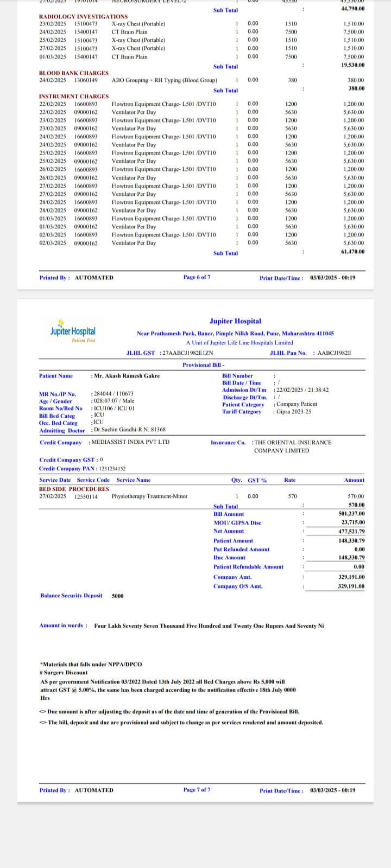
Task: Select the MOU/GIPSA Disc amount 23,715.00
Action: click(352, 523)
